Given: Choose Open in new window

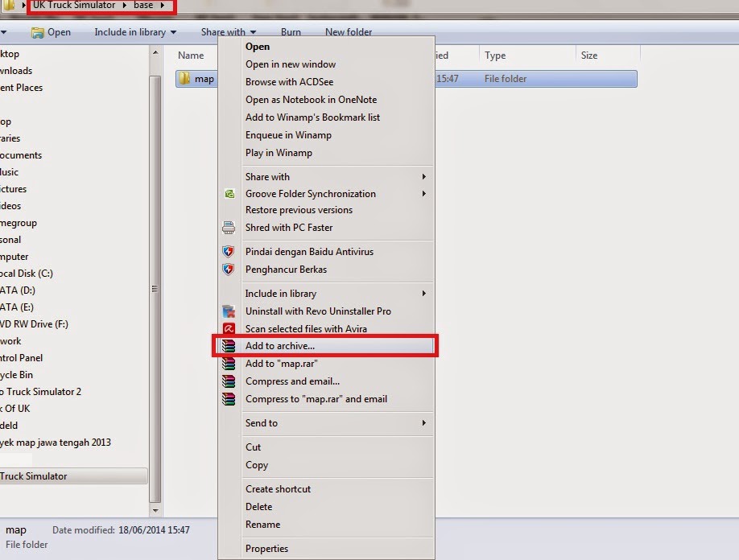Looking at the screenshot, I should coord(291,64).
